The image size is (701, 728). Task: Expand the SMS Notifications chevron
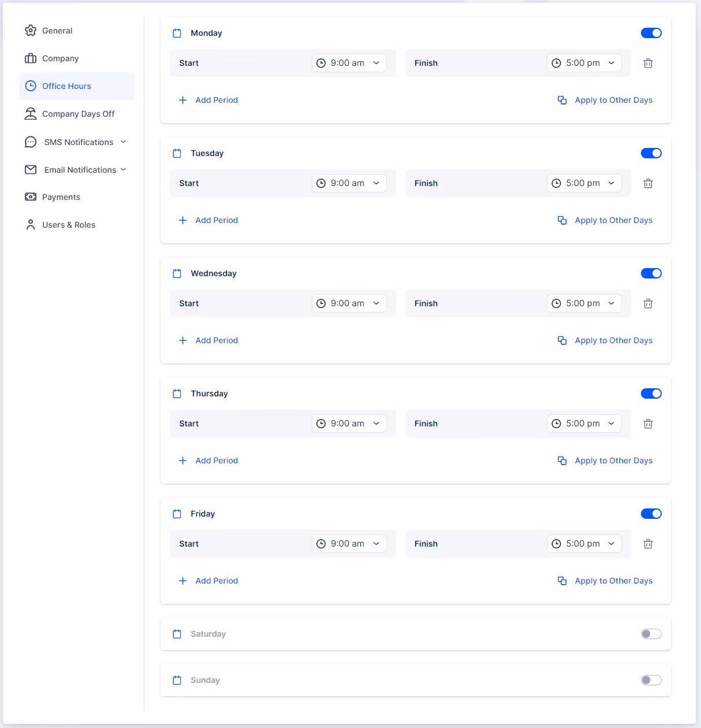tap(123, 142)
